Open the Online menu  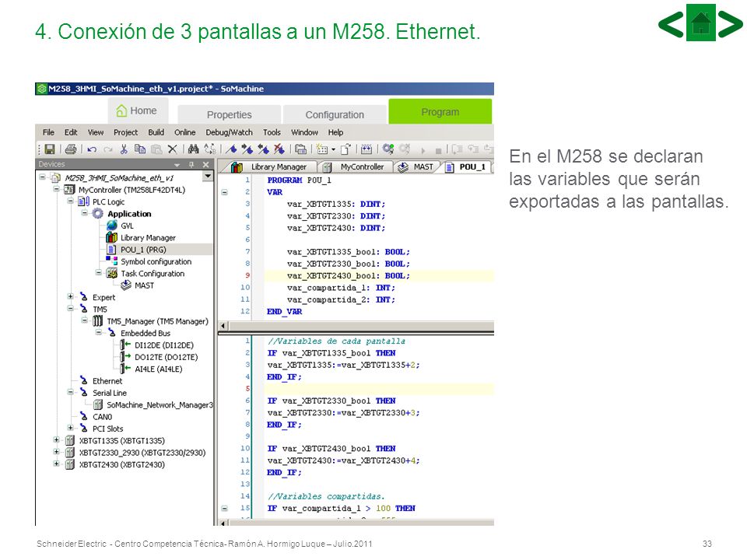pos(185,132)
